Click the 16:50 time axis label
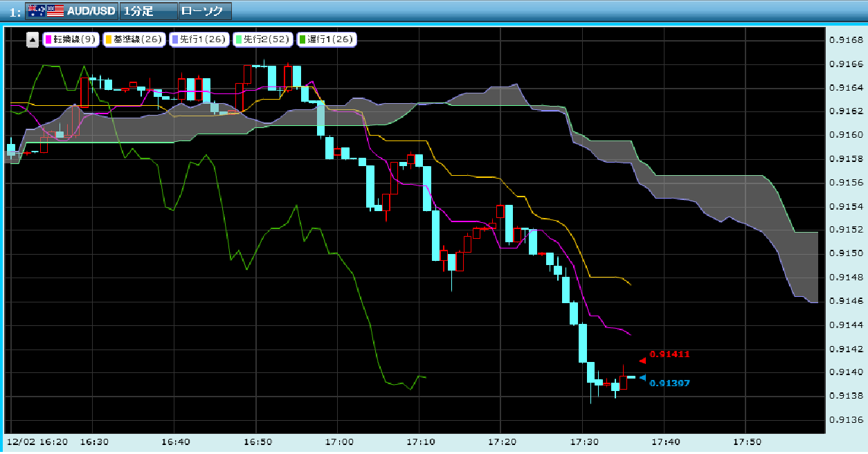The image size is (868, 454). (x=257, y=442)
